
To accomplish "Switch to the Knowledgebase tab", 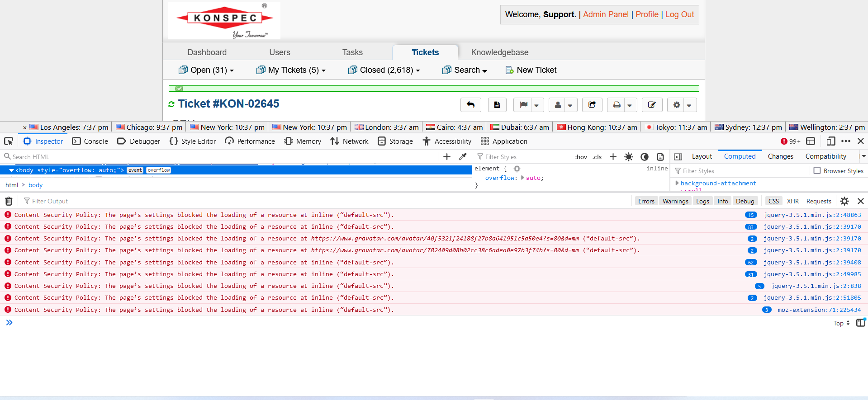I will coord(499,52).
